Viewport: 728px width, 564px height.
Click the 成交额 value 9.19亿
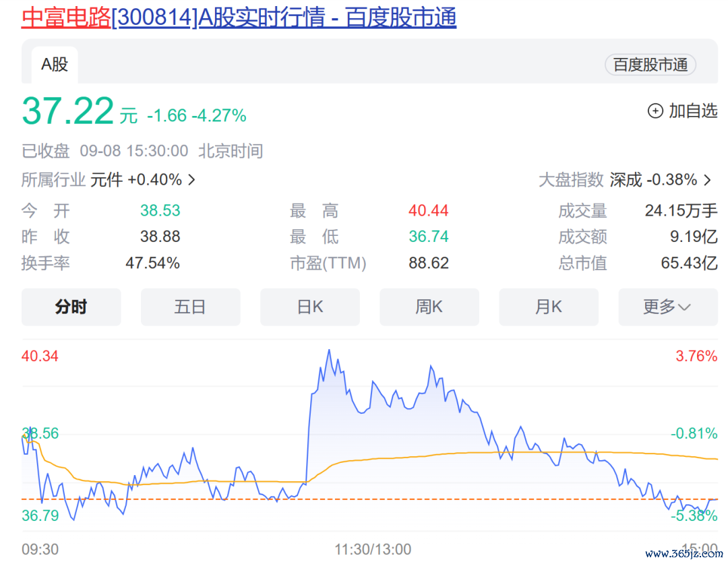[694, 237]
